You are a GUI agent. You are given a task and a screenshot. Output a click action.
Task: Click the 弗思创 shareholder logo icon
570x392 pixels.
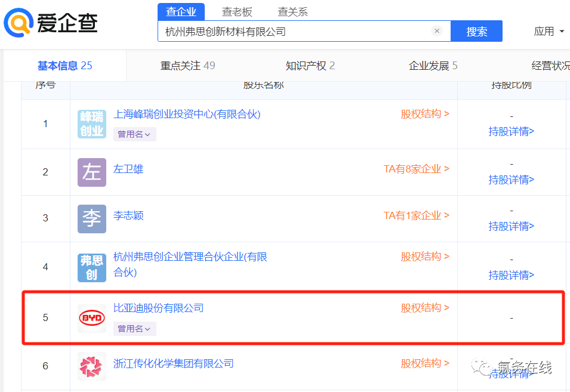pos(91,267)
